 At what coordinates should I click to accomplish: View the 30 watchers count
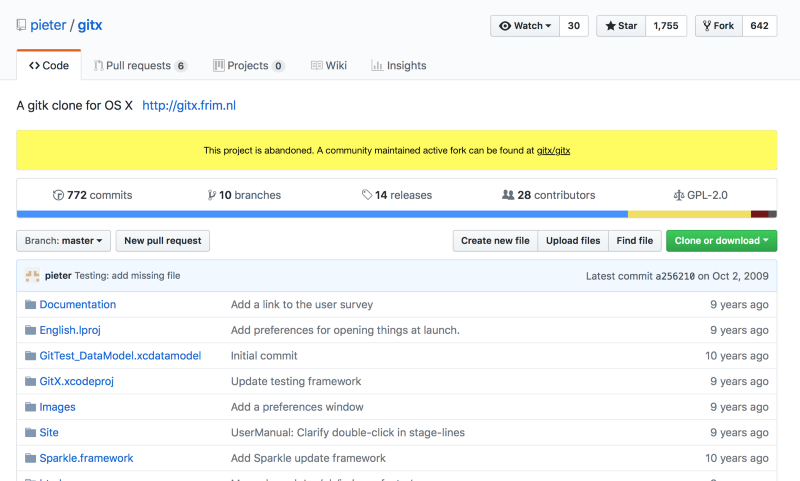pyautogui.click(x=574, y=26)
